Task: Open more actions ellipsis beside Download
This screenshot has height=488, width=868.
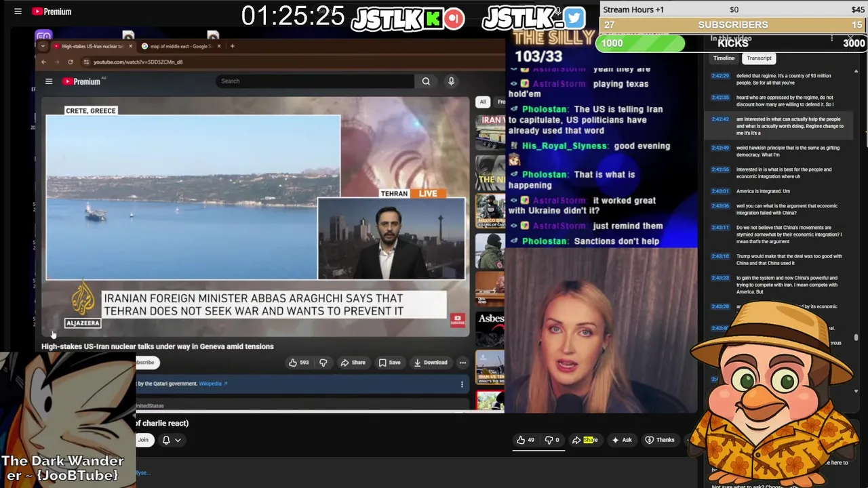Action: [462, 363]
